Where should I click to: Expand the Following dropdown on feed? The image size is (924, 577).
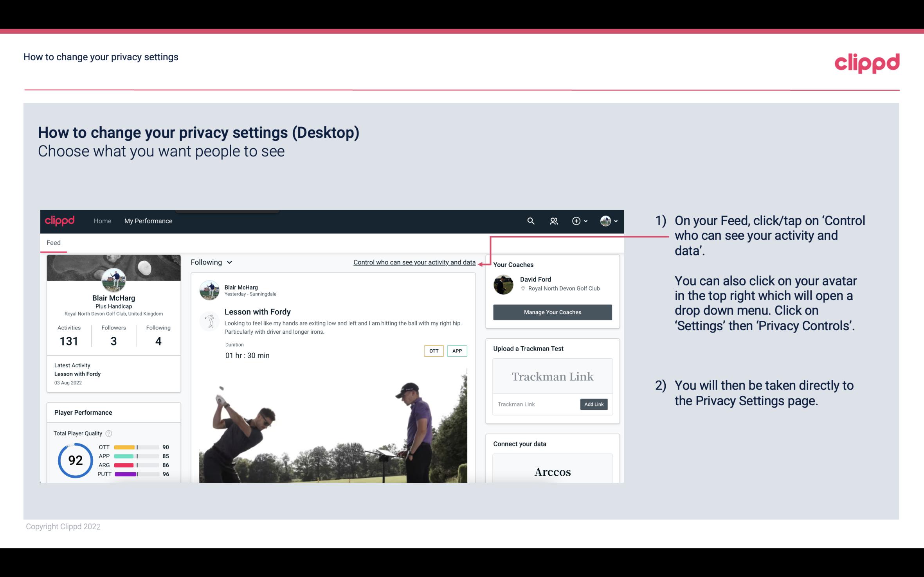click(x=211, y=261)
